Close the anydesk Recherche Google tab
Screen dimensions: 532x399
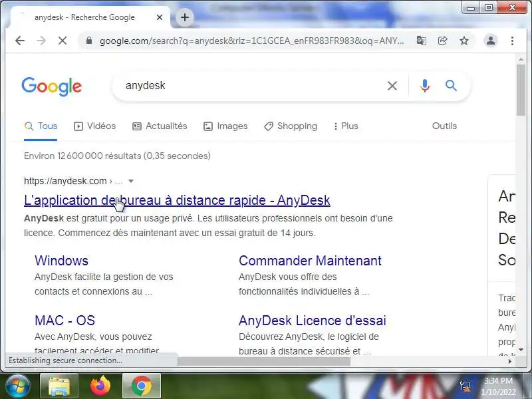pyautogui.click(x=160, y=17)
